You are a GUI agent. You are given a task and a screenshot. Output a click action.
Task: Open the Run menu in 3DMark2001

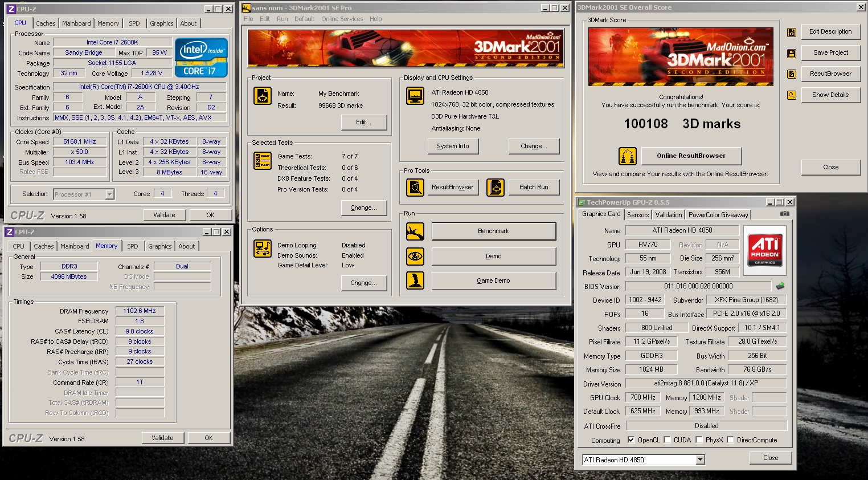pos(282,19)
